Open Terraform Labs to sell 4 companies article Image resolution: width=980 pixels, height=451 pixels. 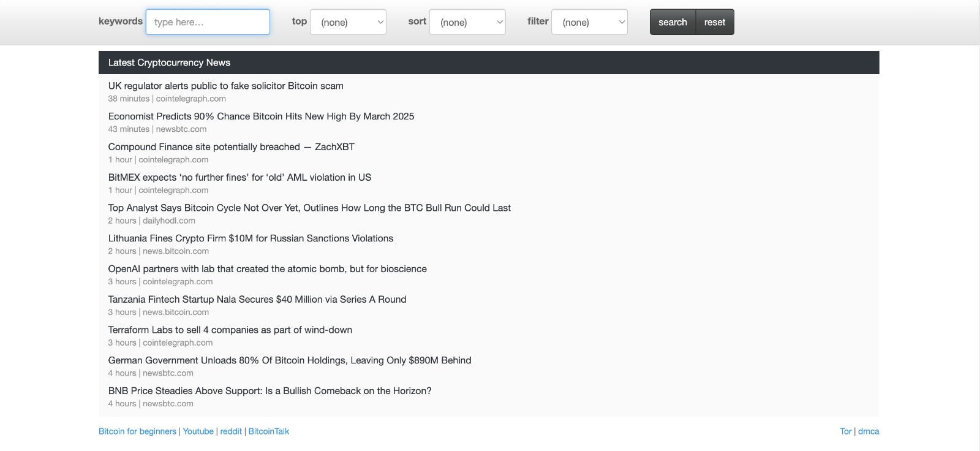click(230, 330)
